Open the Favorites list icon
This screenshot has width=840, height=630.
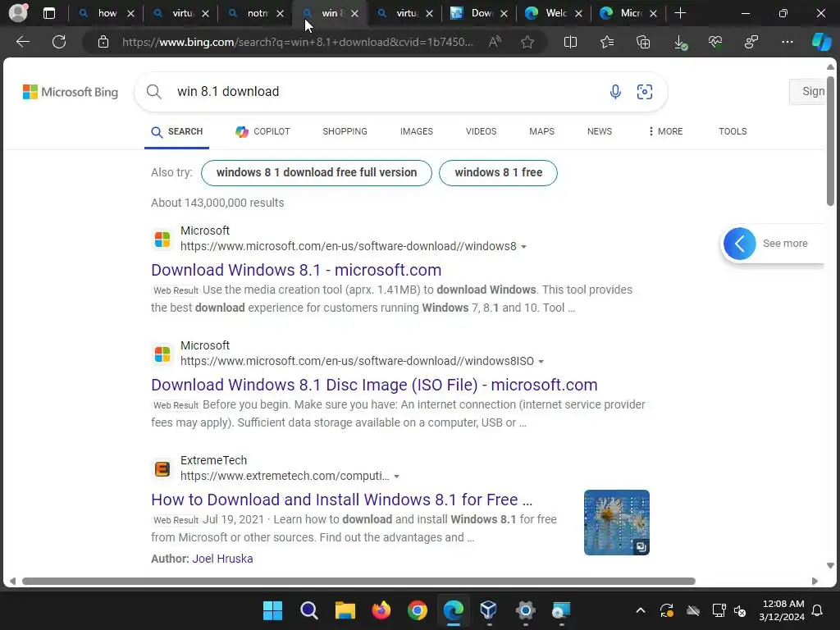coord(607,42)
